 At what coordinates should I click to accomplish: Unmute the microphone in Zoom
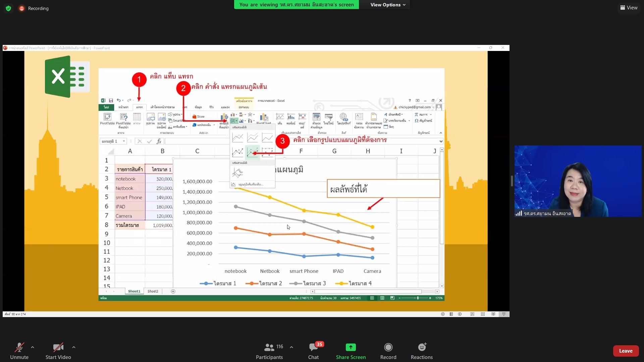pos(19,351)
